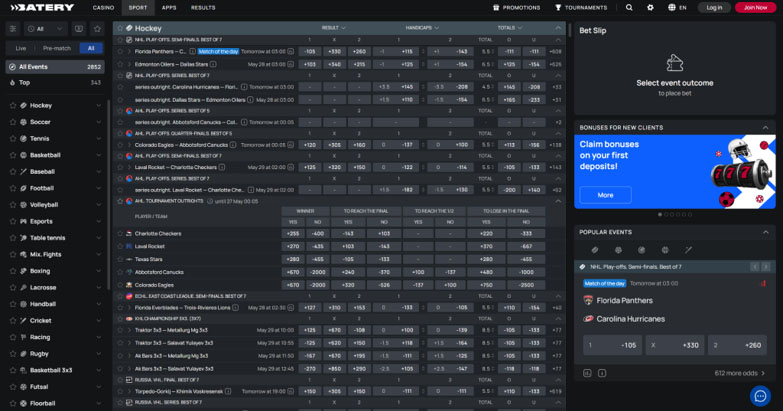Favorite the Soccer sport with its star
The height and width of the screenshot is (411, 783).
point(13,122)
